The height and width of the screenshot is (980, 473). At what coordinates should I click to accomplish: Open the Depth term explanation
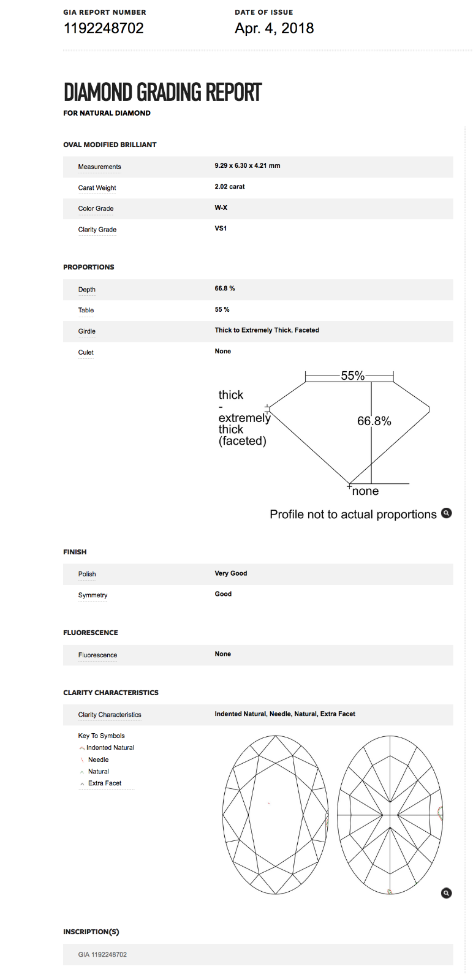tap(86, 289)
